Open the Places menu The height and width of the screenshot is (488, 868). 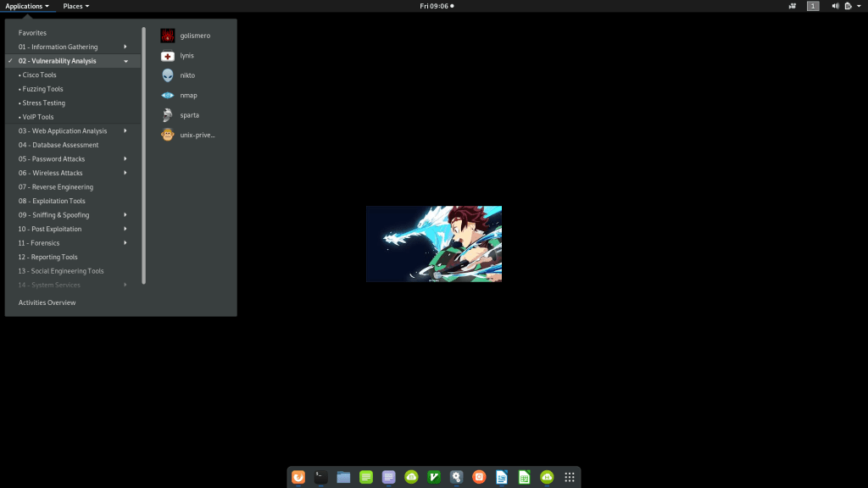click(75, 6)
